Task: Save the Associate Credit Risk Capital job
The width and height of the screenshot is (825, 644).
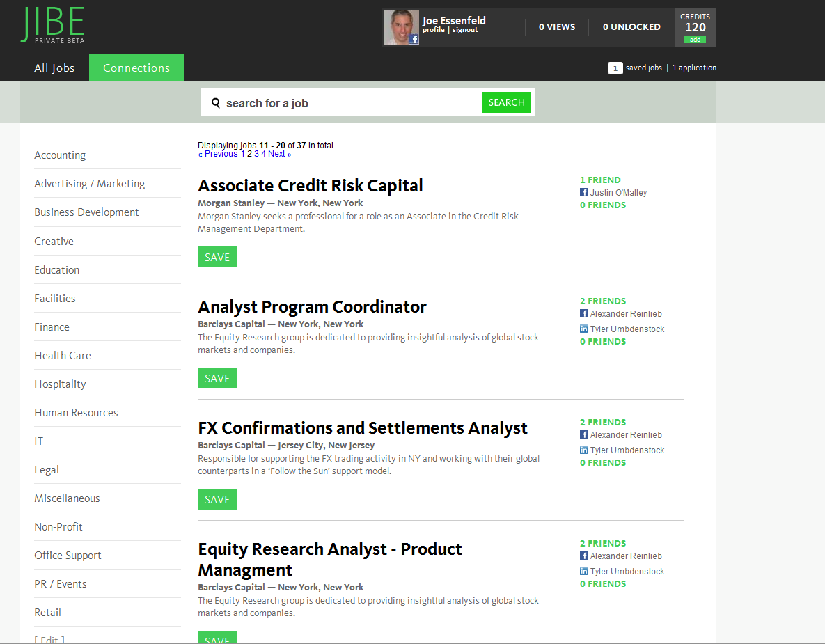Action: pyautogui.click(x=217, y=257)
